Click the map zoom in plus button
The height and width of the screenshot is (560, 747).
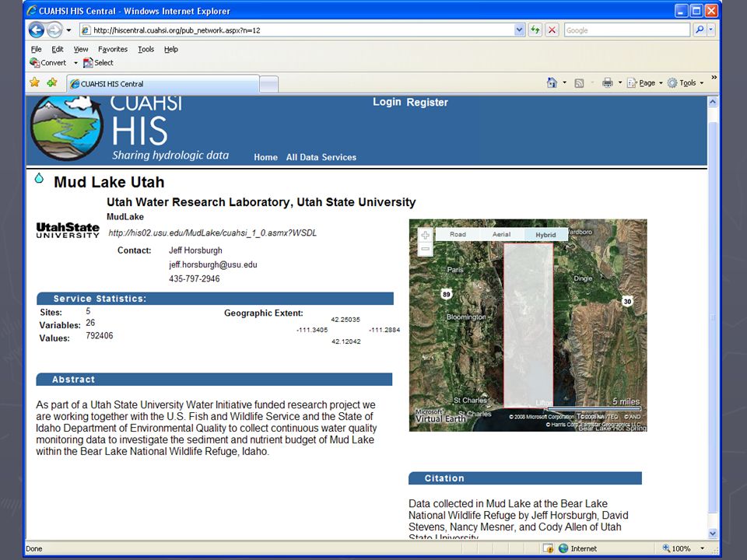tap(426, 235)
